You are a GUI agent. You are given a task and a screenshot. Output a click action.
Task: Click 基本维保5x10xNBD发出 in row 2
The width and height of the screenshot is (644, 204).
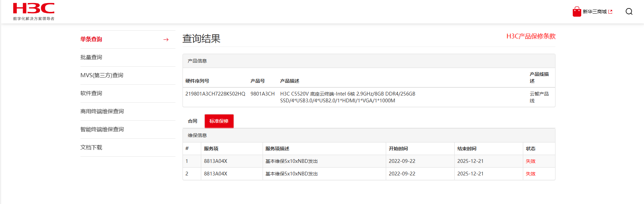pyautogui.click(x=291, y=174)
